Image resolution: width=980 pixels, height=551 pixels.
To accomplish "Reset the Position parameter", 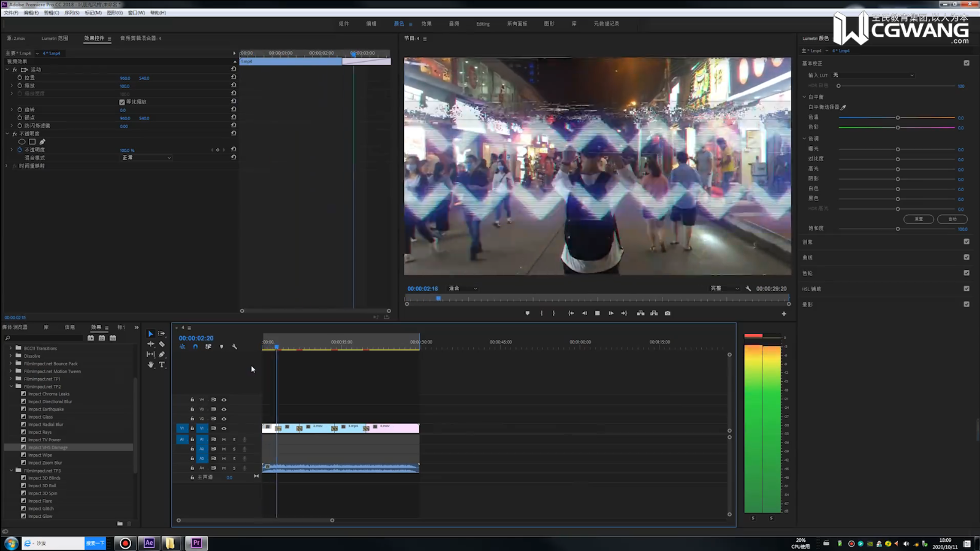I will click(x=234, y=77).
